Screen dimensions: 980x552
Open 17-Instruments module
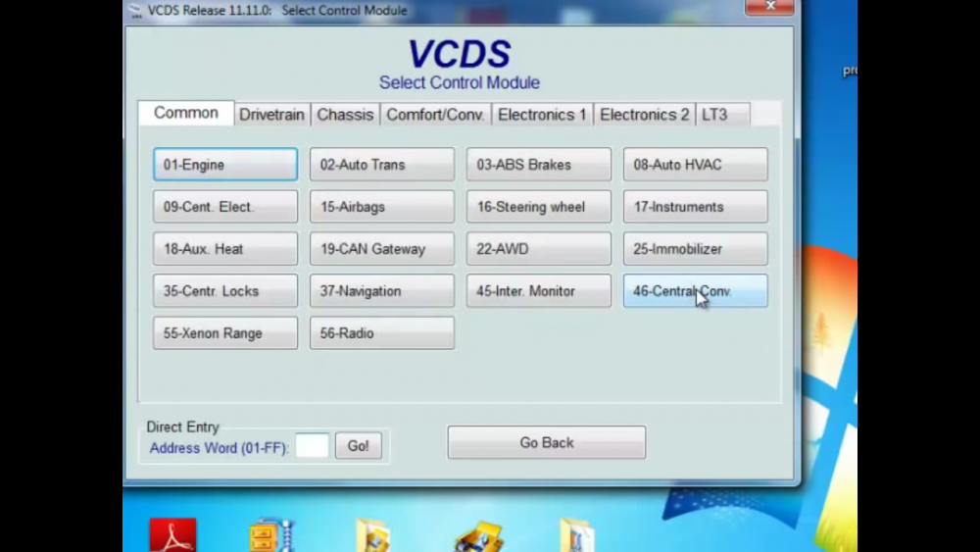pyautogui.click(x=695, y=207)
